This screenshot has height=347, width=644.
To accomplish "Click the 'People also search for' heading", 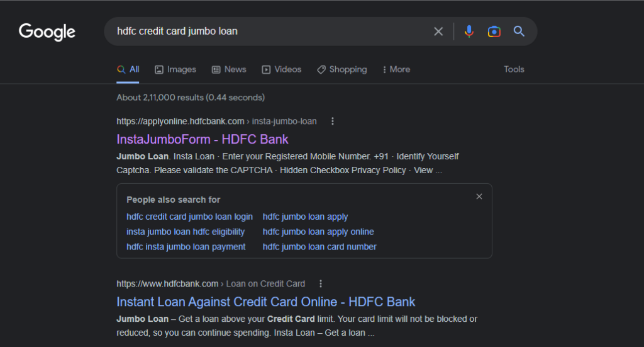I will (174, 200).
